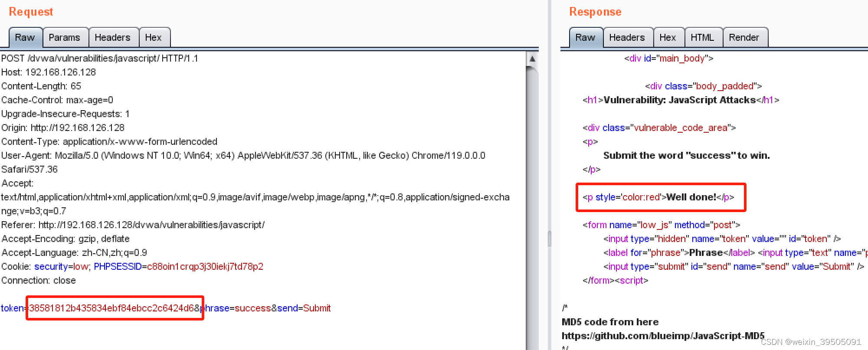Click the Origin header line

63,128
